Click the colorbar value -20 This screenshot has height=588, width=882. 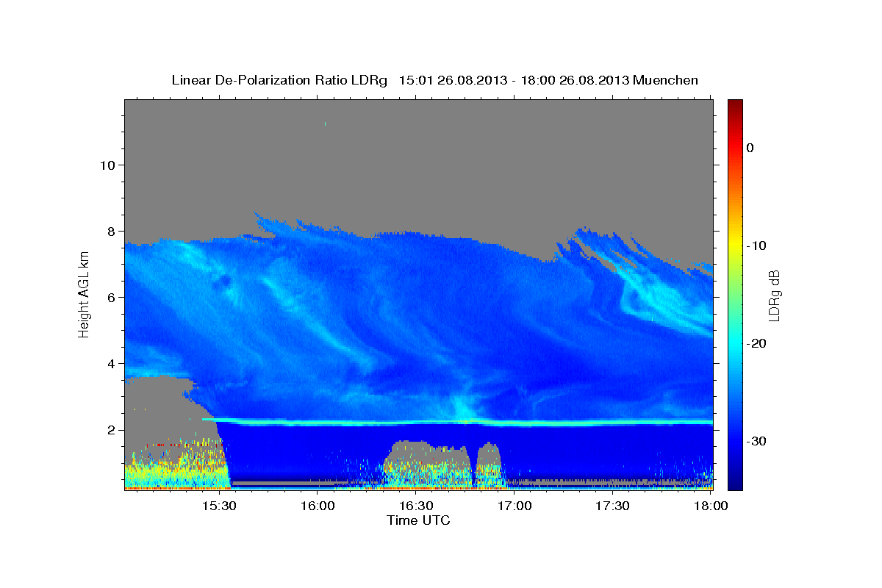(755, 343)
